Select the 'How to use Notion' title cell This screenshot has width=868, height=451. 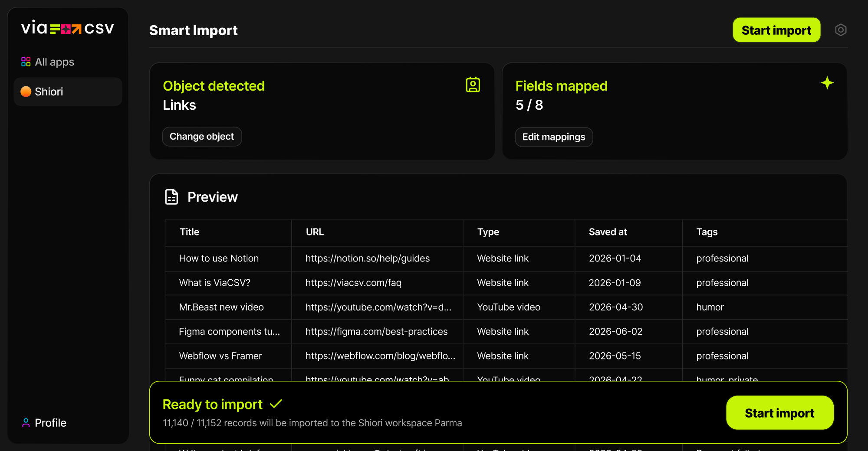tap(228, 258)
